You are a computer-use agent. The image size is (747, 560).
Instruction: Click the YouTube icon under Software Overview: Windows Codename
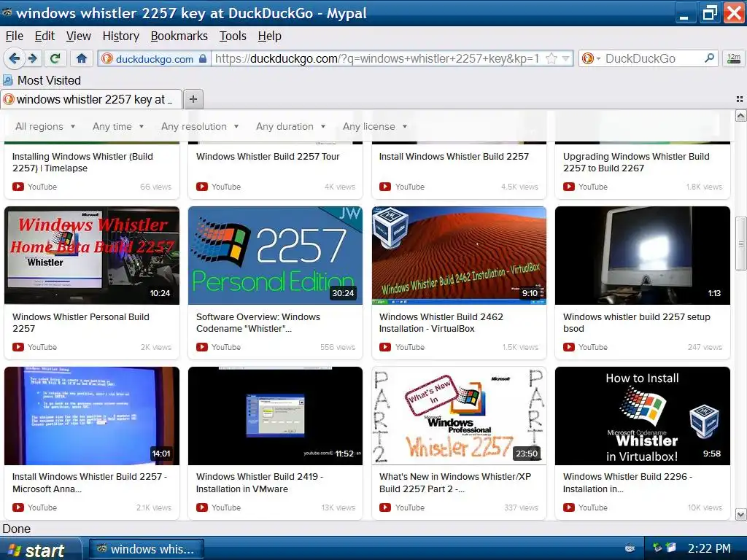pyautogui.click(x=202, y=347)
